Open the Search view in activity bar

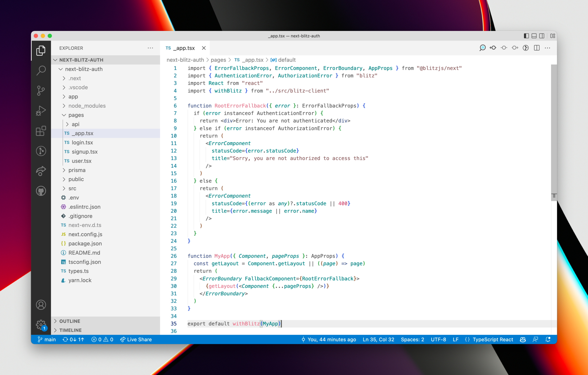coord(41,70)
